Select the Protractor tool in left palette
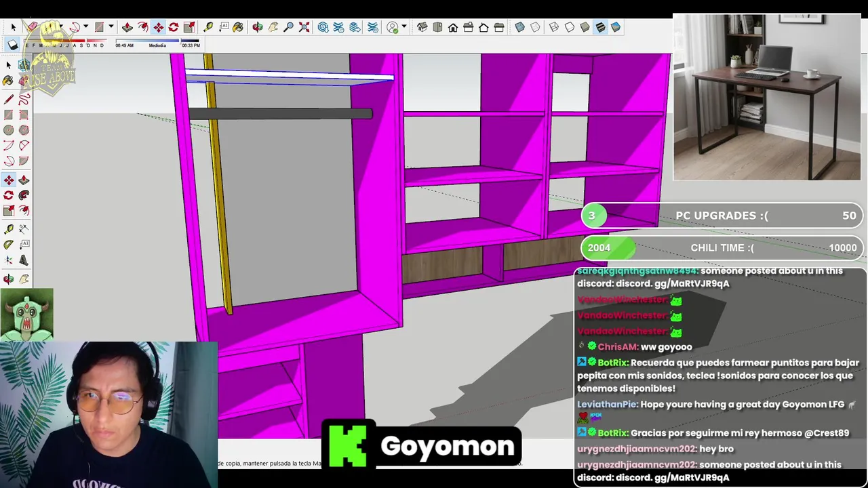Image resolution: width=868 pixels, height=488 pixels. [8, 244]
